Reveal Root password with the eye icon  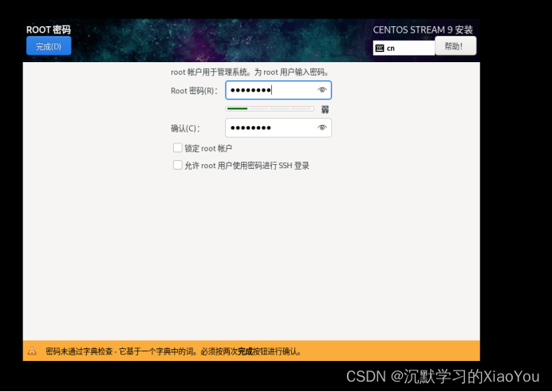(321, 90)
